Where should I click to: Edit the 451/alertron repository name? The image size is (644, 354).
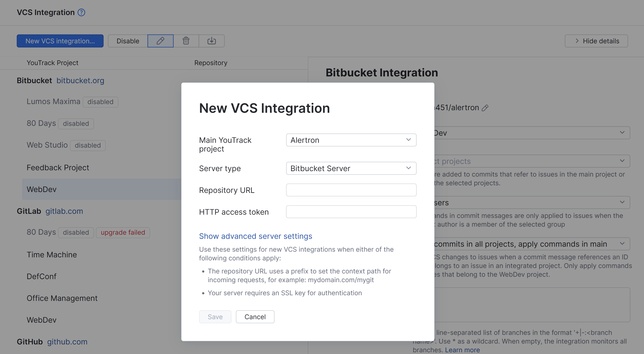[x=485, y=108]
